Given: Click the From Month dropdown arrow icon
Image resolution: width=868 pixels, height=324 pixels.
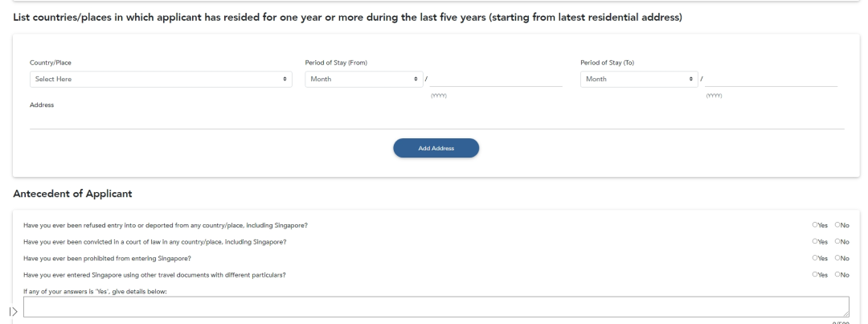Looking at the screenshot, I should pos(416,80).
